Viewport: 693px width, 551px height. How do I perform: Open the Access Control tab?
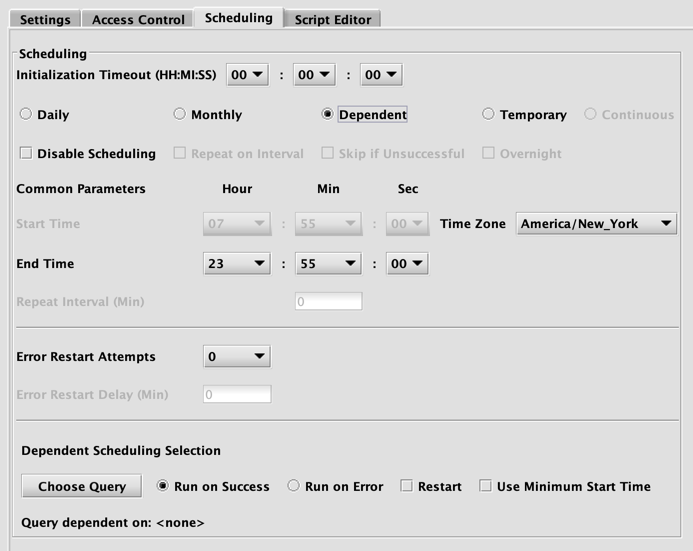point(138,19)
